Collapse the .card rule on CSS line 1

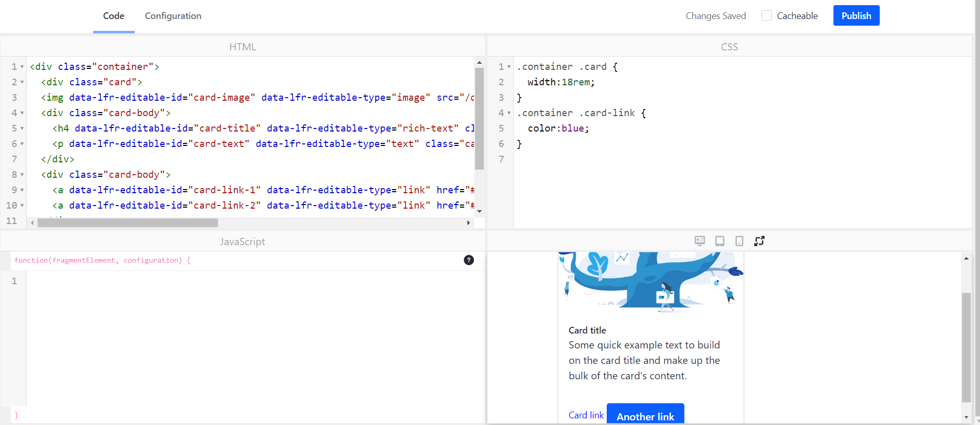click(x=509, y=67)
